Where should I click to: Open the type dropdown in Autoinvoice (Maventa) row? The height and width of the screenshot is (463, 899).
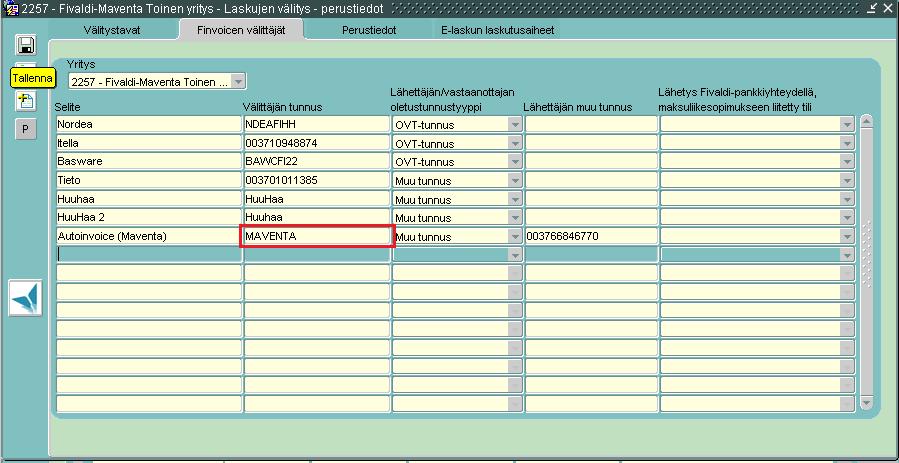click(515, 236)
